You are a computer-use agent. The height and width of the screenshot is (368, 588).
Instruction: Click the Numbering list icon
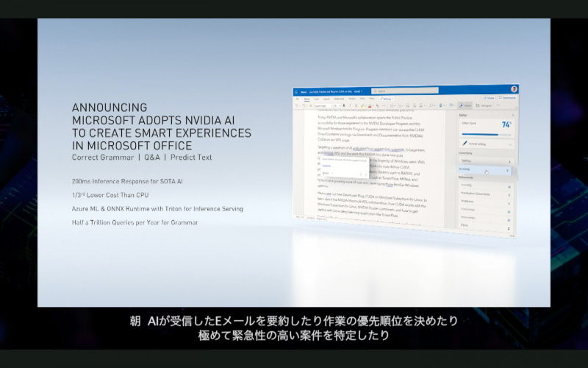tap(400, 106)
